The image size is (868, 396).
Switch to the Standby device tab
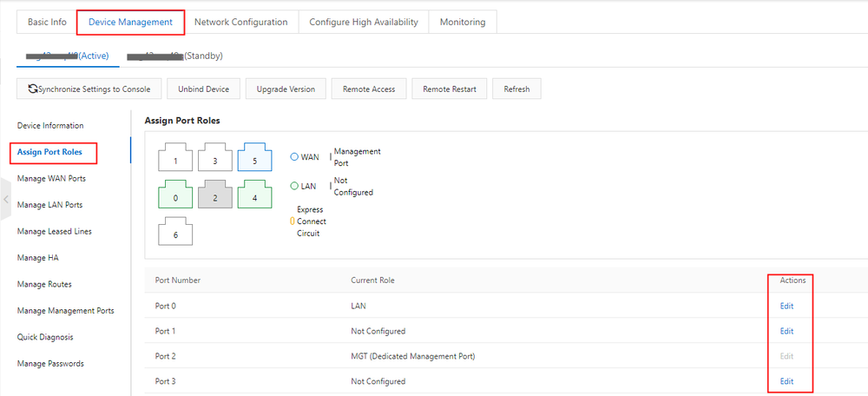pos(174,56)
